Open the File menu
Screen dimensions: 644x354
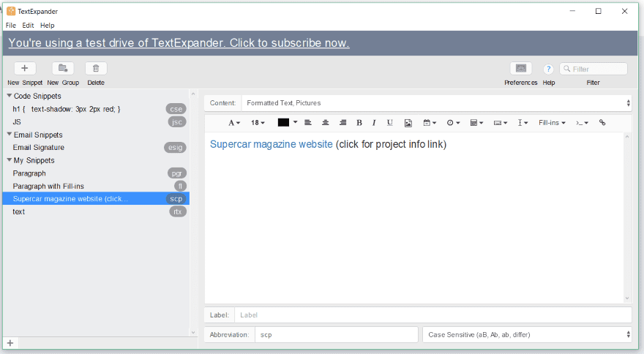(11, 25)
